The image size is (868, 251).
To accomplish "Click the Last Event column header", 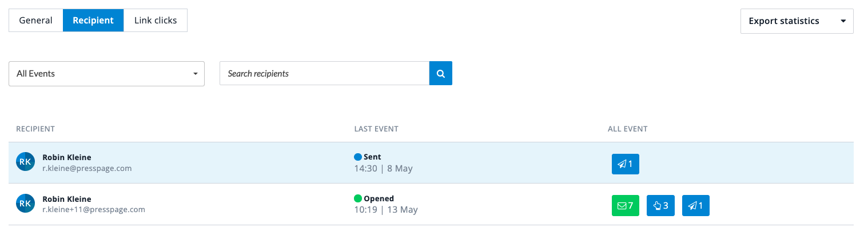I will 376,129.
